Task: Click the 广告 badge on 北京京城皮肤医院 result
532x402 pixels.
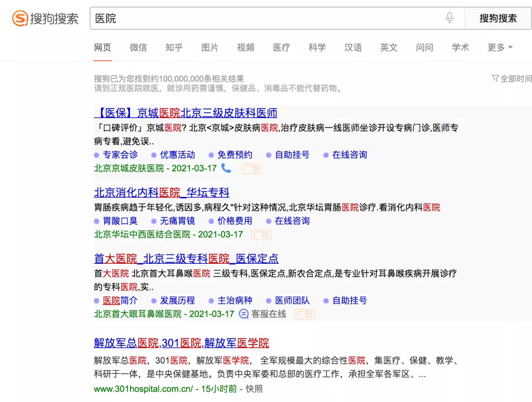Action: tap(252, 168)
